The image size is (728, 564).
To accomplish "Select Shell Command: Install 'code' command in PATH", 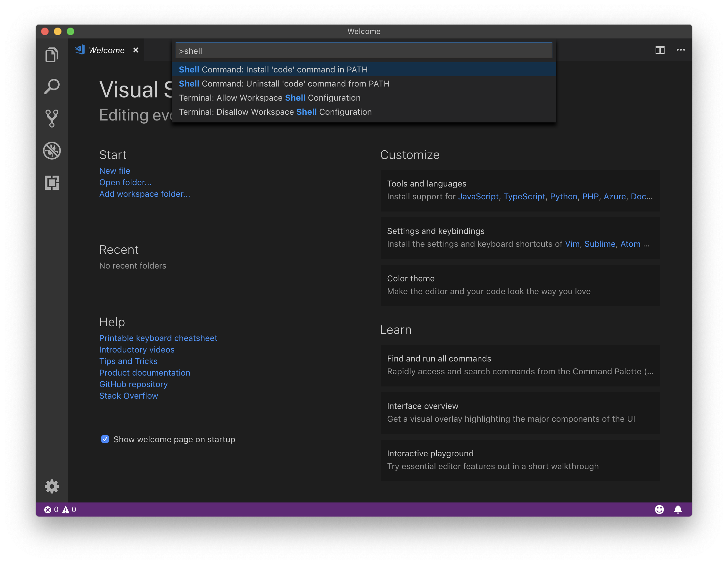I will (273, 69).
